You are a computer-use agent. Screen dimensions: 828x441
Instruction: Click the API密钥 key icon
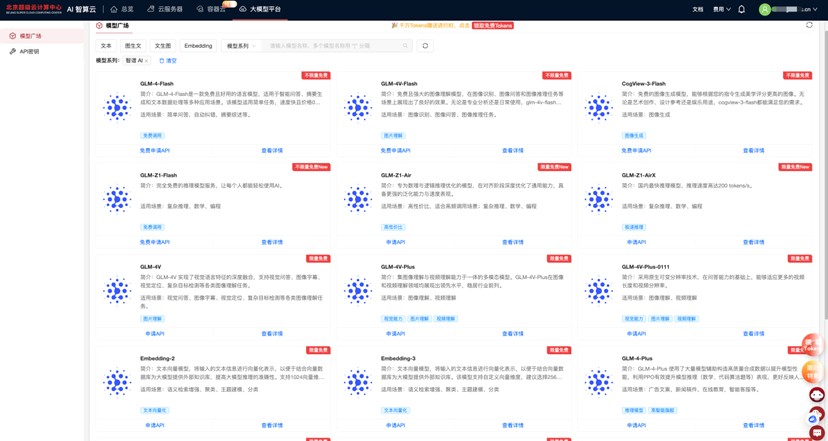coord(13,51)
